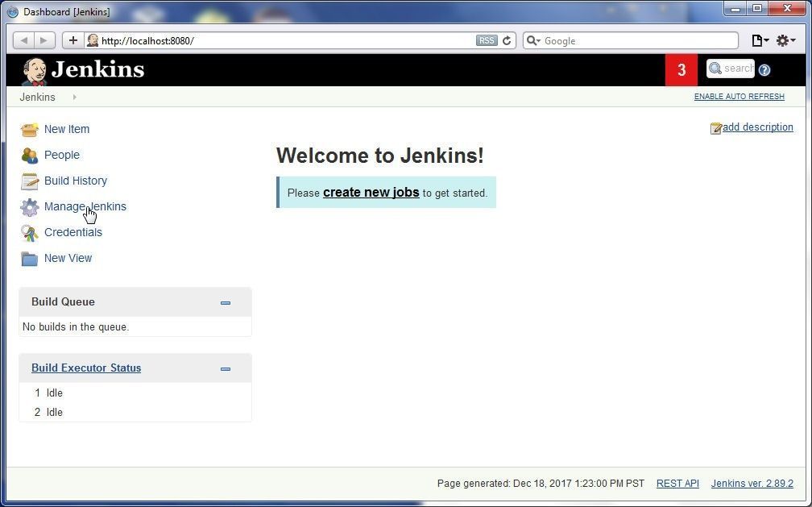Close the browser window
812x507 pixels.
click(x=787, y=9)
